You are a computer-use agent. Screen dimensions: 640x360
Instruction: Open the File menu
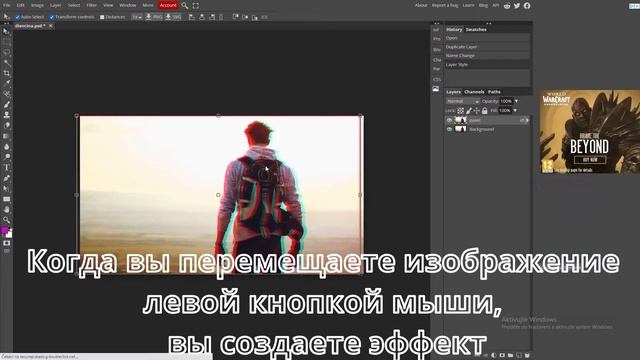(x=7, y=5)
